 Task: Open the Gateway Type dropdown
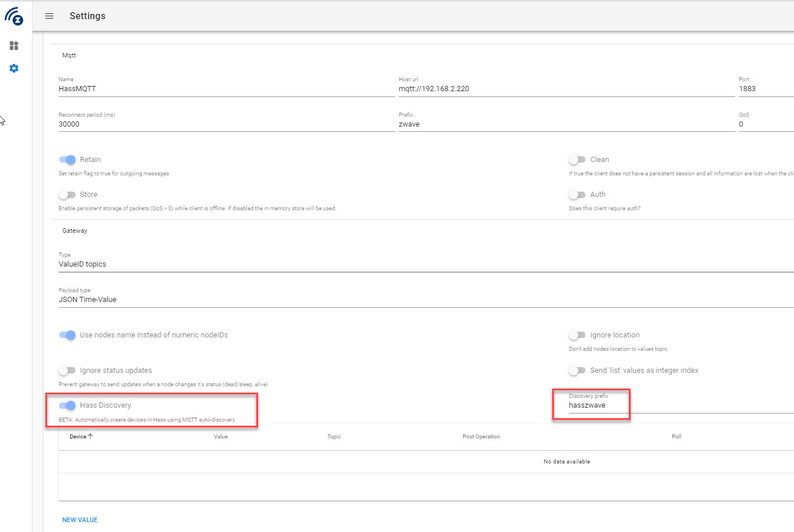233,264
